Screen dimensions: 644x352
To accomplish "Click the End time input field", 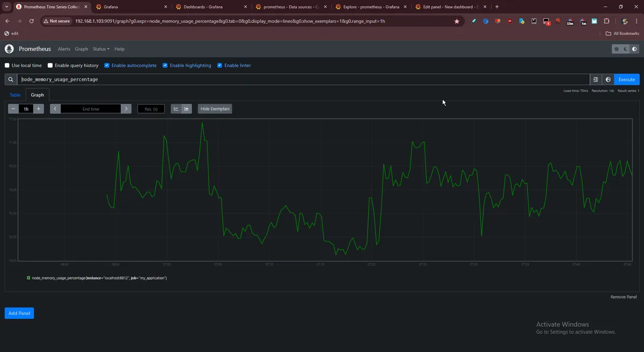I will [91, 109].
